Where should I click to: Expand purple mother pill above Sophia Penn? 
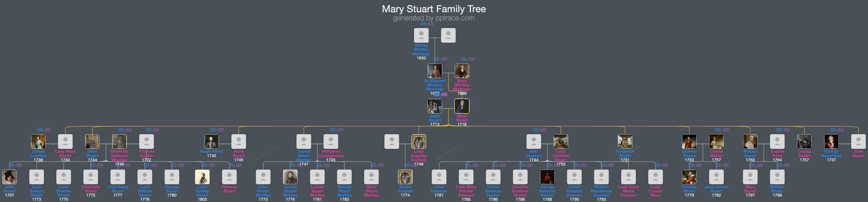pyautogui.click(x=787, y=130)
